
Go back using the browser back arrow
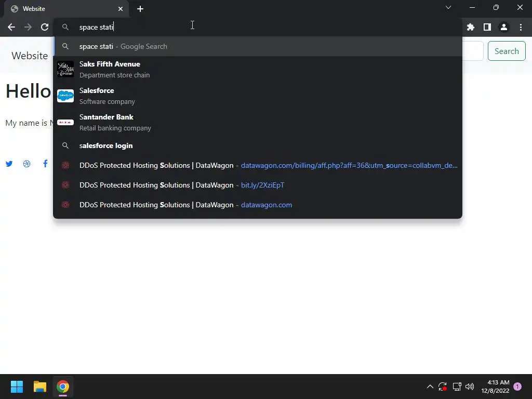[11, 27]
